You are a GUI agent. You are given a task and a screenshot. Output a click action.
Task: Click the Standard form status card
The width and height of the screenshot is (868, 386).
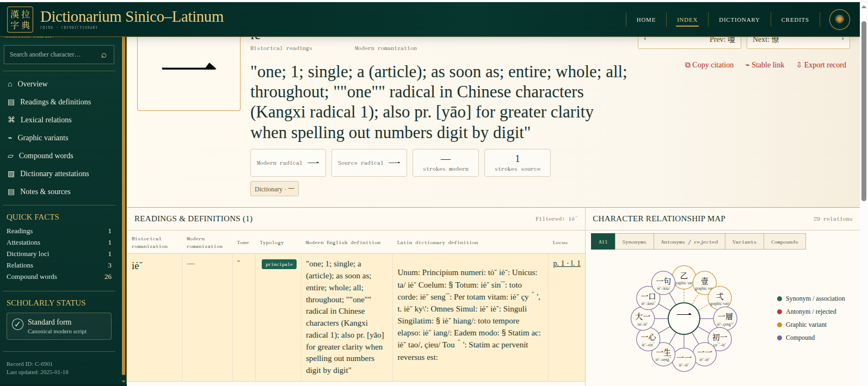[x=59, y=326]
